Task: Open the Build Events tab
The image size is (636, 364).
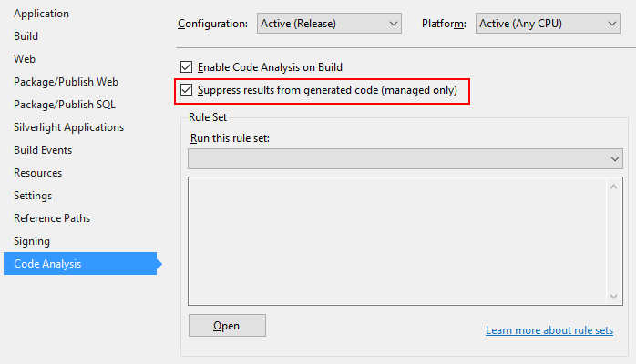Action: coord(43,150)
